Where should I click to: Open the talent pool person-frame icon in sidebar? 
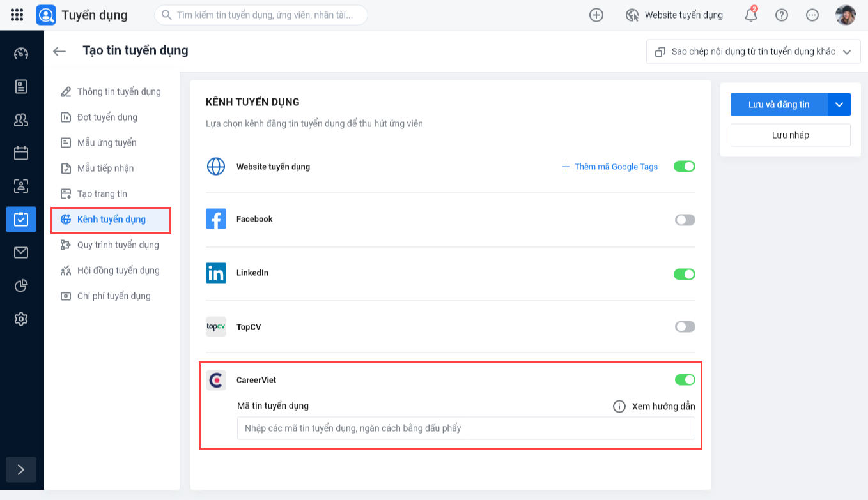[21, 186]
